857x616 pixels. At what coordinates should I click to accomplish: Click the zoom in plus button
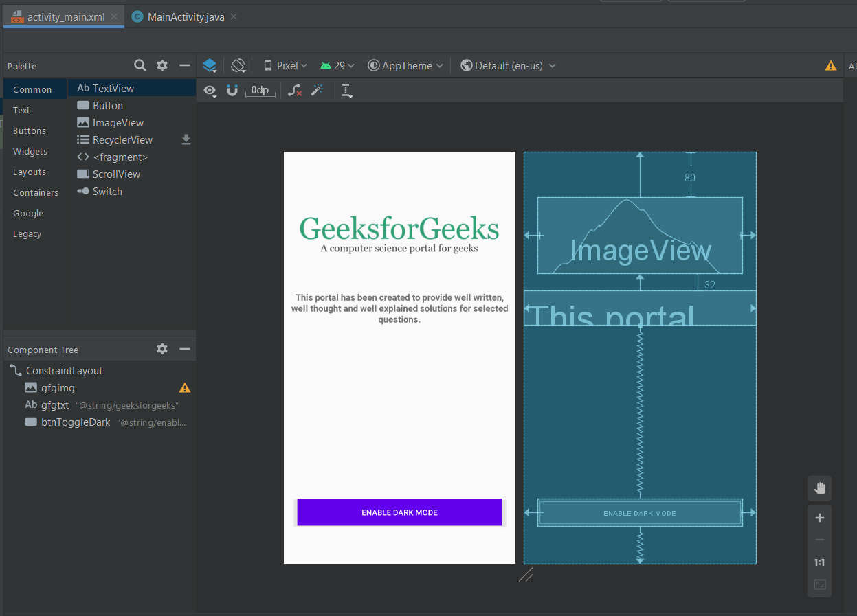tap(819, 518)
